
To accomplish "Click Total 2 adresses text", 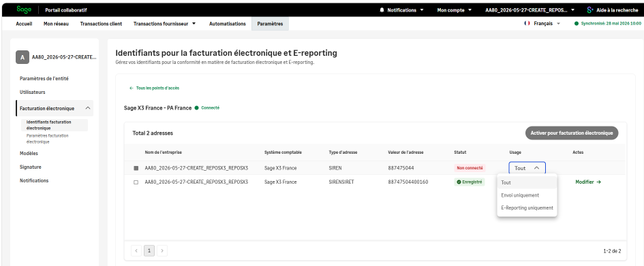I will tap(153, 133).
